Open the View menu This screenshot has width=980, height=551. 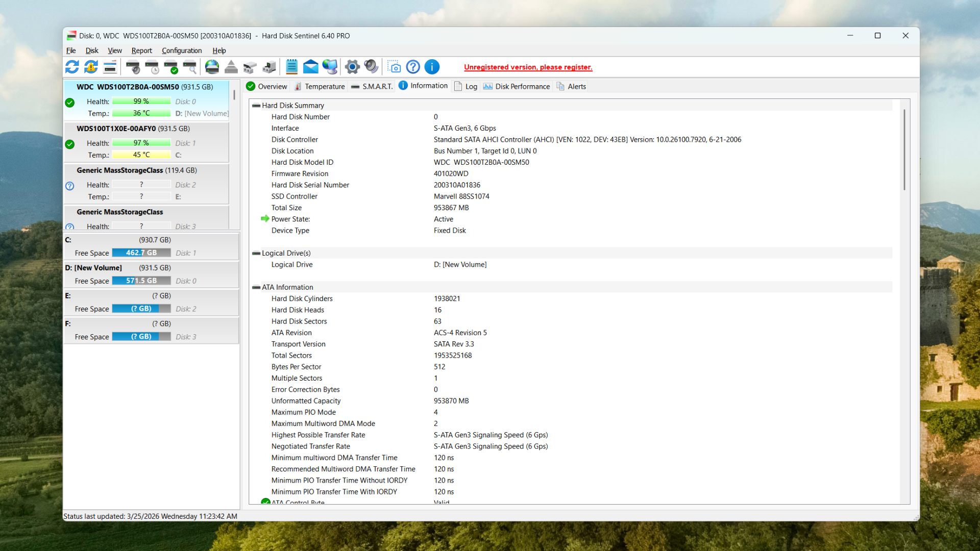pos(115,51)
